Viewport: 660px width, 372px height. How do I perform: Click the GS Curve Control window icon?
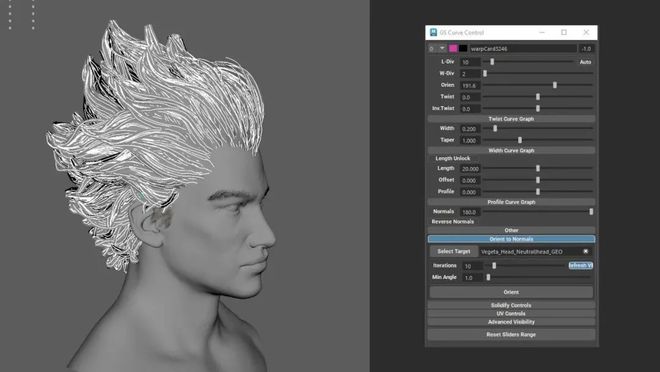(433, 32)
